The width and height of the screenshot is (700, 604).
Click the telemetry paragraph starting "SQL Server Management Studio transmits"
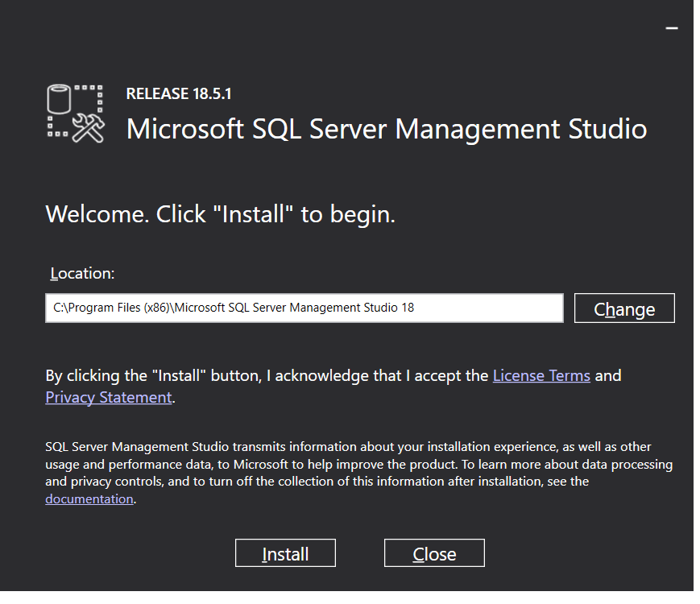(x=359, y=472)
